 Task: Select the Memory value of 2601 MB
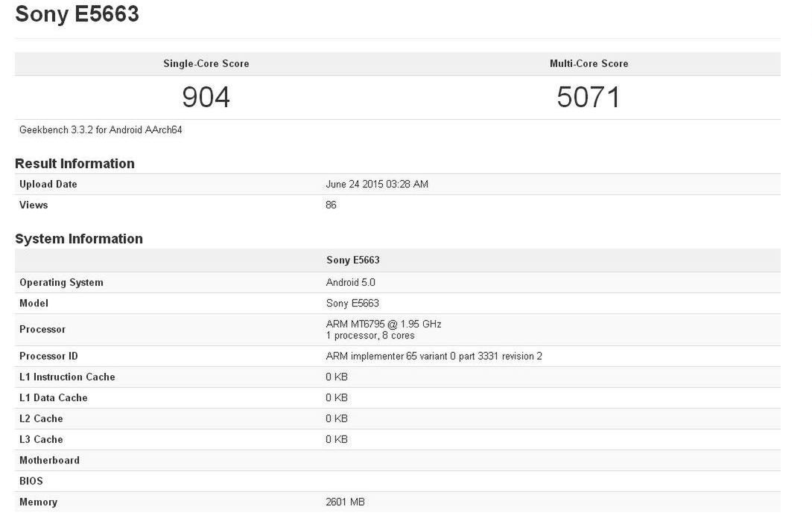(347, 502)
